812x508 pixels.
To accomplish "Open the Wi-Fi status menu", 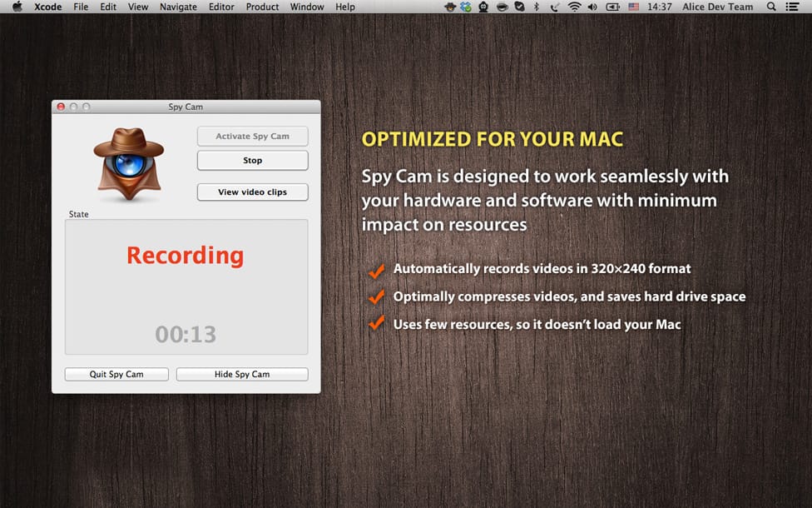I will pyautogui.click(x=574, y=7).
